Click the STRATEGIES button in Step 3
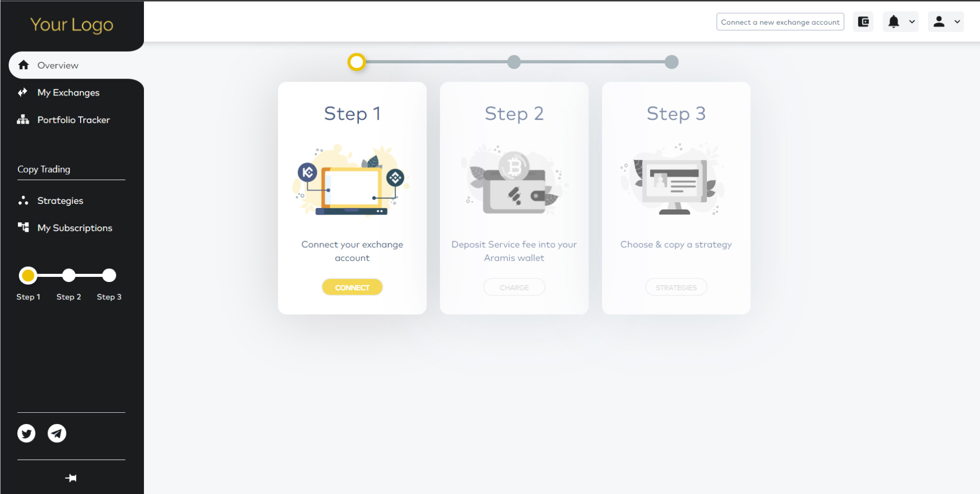The image size is (980, 494). [x=676, y=287]
